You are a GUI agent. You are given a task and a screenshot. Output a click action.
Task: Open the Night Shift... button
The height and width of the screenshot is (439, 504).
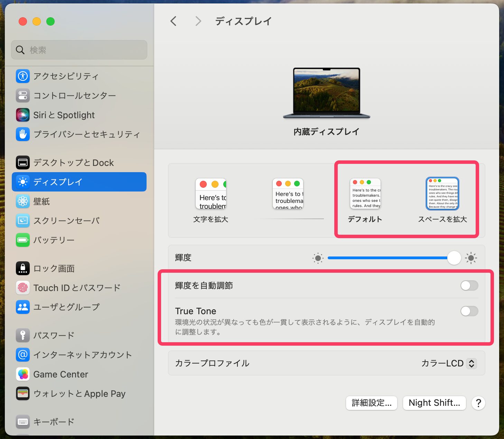tap(434, 403)
